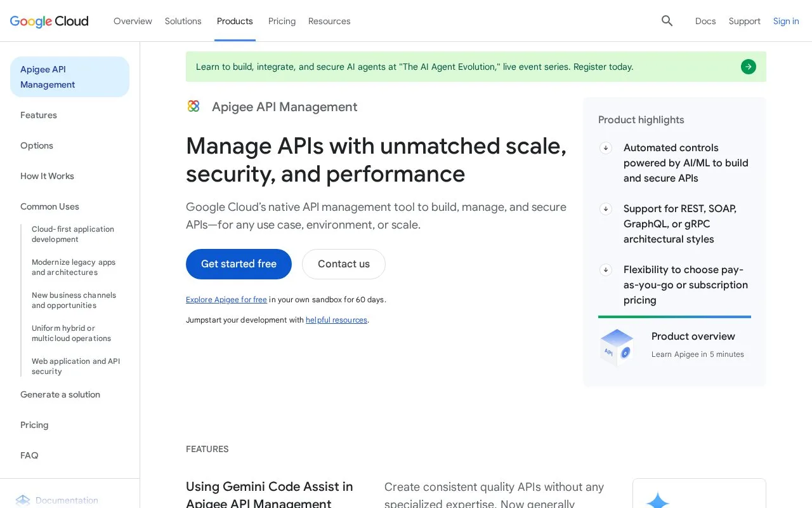This screenshot has width=812, height=508.
Task: Jump to Features in the sidebar
Action: [x=39, y=115]
